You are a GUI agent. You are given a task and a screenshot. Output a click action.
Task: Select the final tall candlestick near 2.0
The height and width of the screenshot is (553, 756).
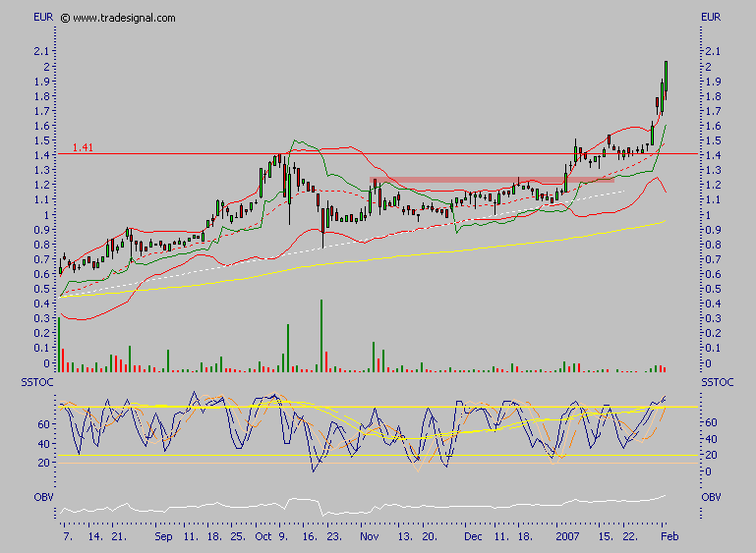tap(666, 79)
